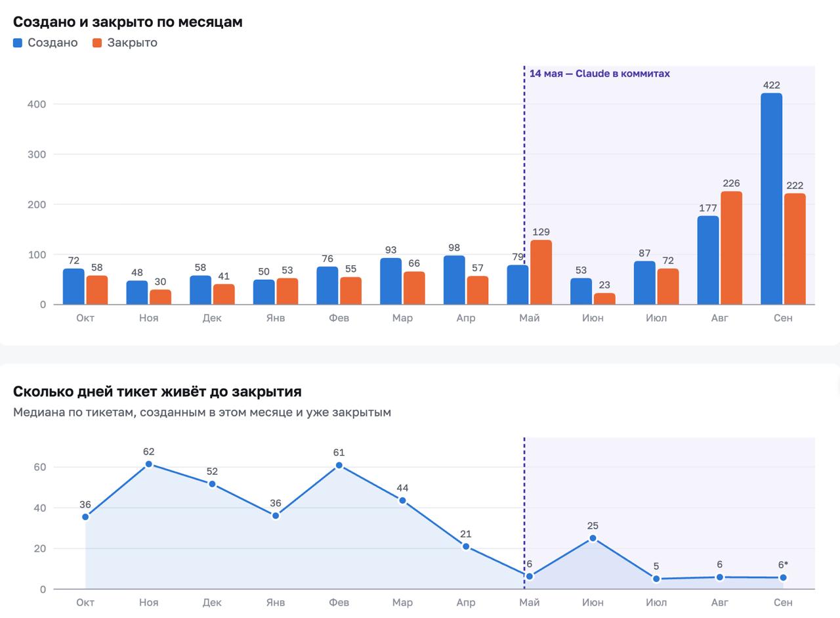Viewport: 840px width, 618px height.
Task: Click the blue Окт bar showing 72
Action: pos(73,286)
